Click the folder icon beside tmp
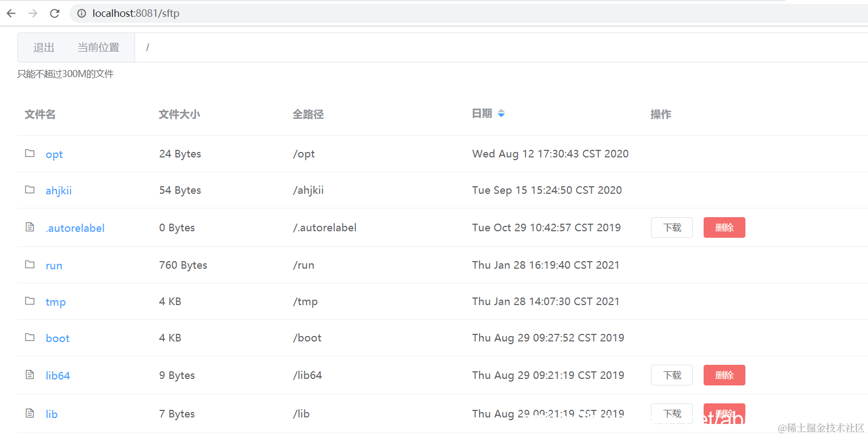 30,301
